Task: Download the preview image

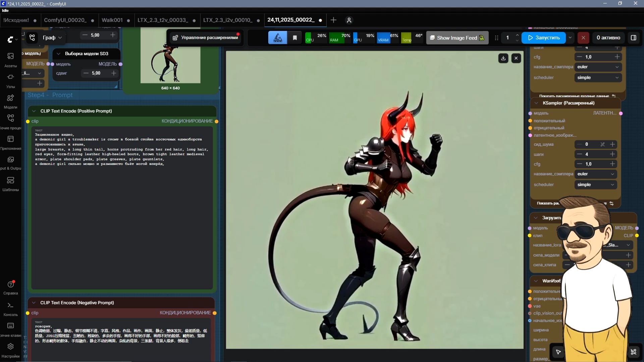Action: [503, 58]
